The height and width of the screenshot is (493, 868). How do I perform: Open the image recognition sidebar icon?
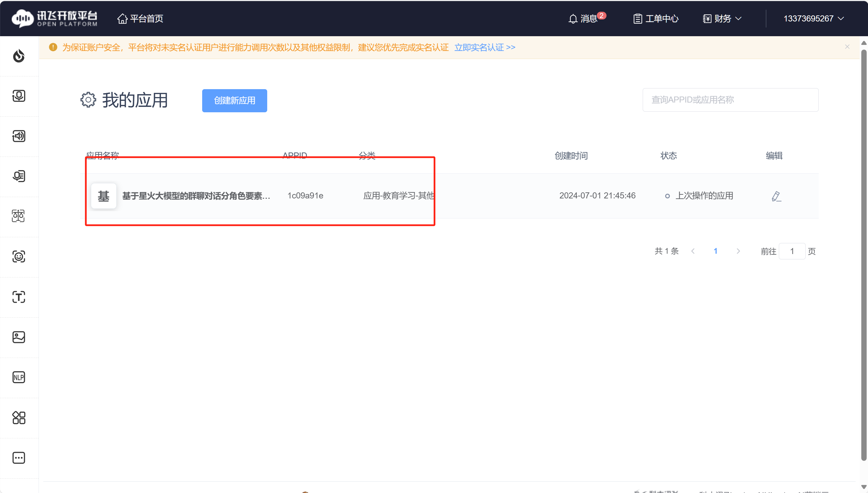19,337
